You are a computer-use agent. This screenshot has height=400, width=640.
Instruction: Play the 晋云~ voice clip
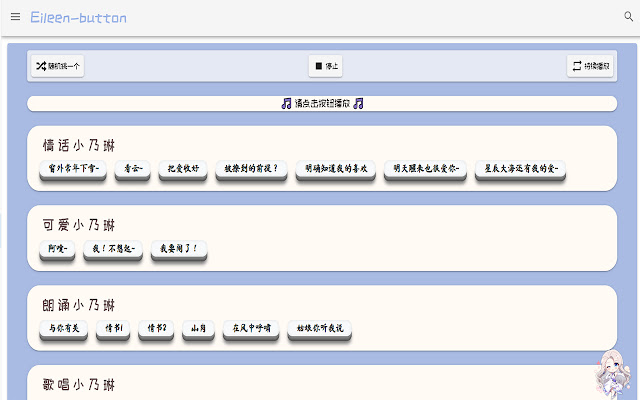click(x=131, y=168)
